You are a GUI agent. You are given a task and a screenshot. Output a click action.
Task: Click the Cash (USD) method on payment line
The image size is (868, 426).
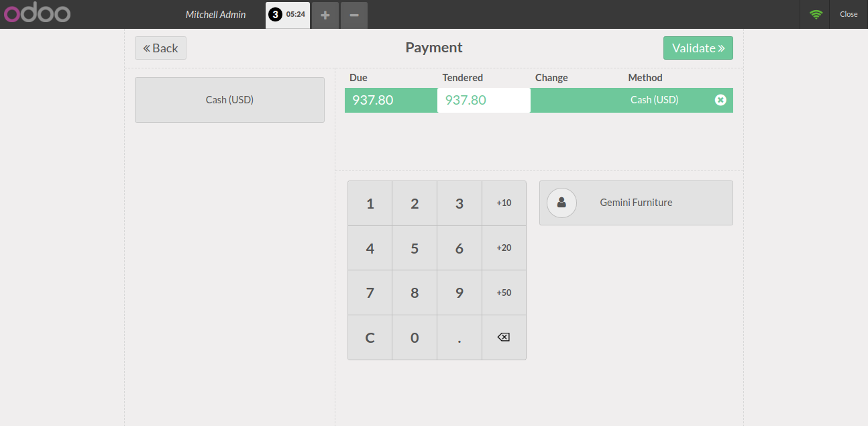tap(655, 100)
